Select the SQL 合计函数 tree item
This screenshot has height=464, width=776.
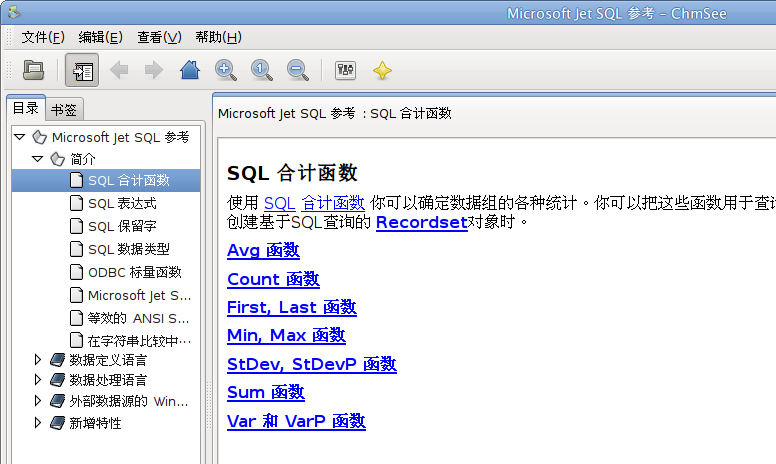click(106, 181)
